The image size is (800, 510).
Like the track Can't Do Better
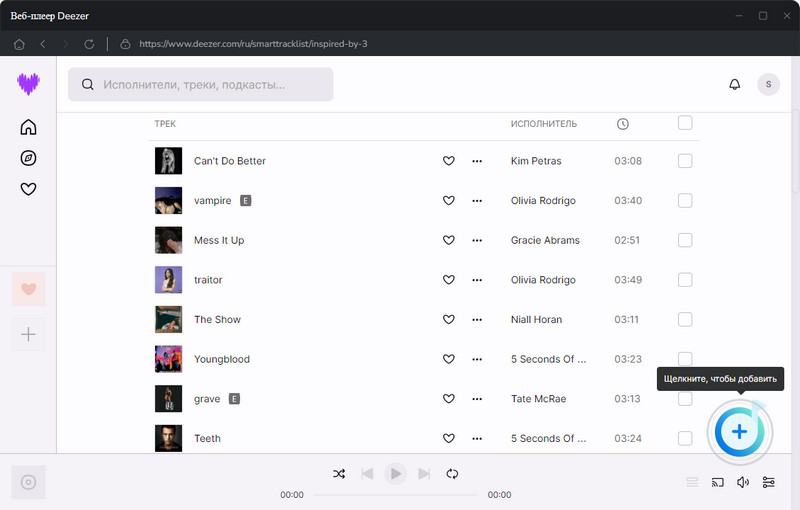[x=448, y=161]
